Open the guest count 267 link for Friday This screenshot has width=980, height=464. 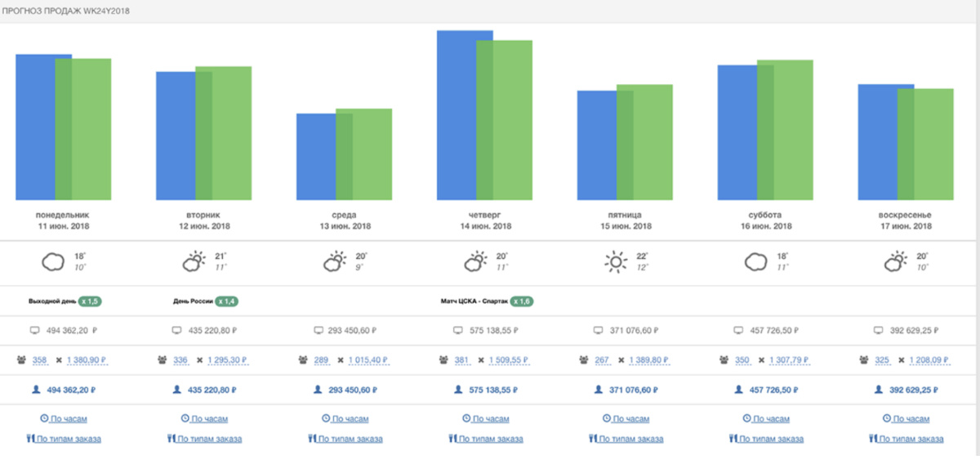pos(602,360)
